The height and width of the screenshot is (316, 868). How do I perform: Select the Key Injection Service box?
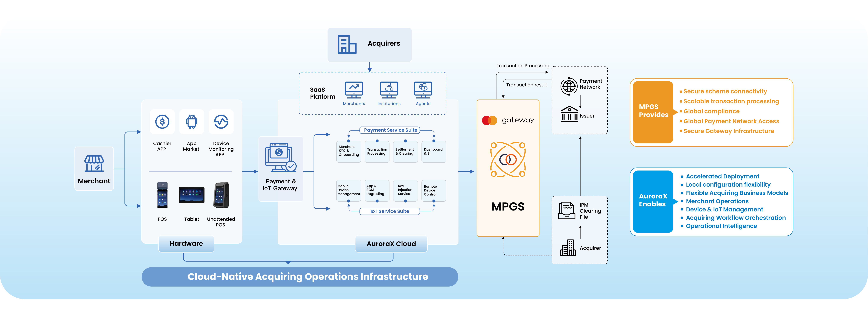405,191
